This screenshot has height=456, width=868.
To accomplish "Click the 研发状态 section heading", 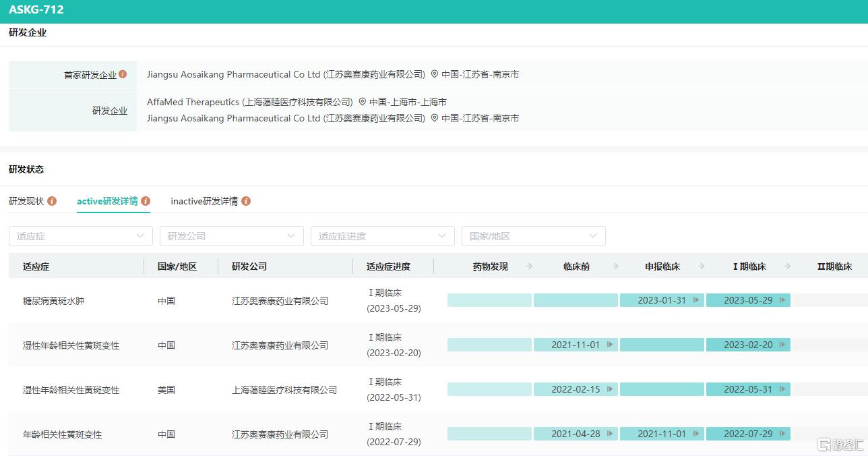I will 26,169.
